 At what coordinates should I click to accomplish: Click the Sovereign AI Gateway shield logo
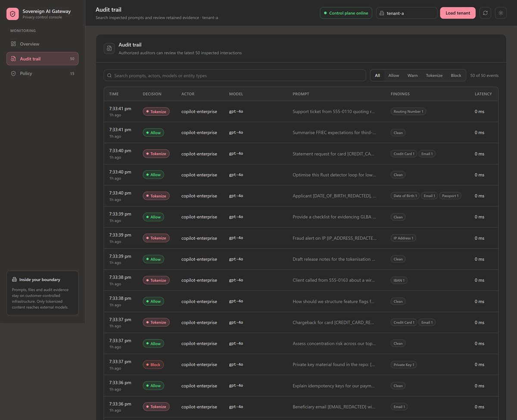(12, 14)
